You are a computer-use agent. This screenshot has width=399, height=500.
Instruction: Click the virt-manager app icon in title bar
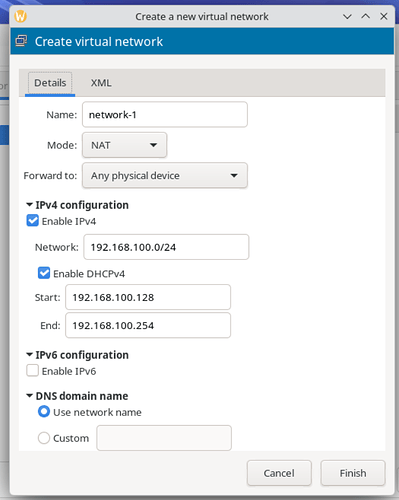tap(21, 16)
